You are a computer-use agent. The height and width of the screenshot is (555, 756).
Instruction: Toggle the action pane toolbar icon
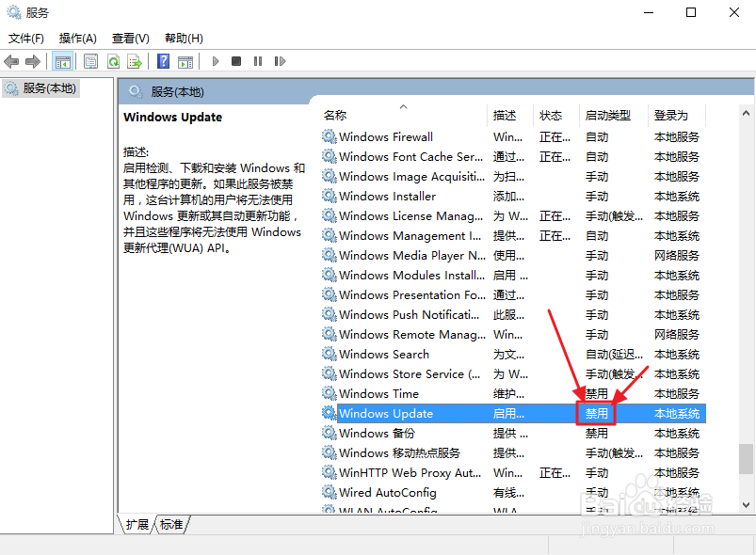[x=185, y=62]
